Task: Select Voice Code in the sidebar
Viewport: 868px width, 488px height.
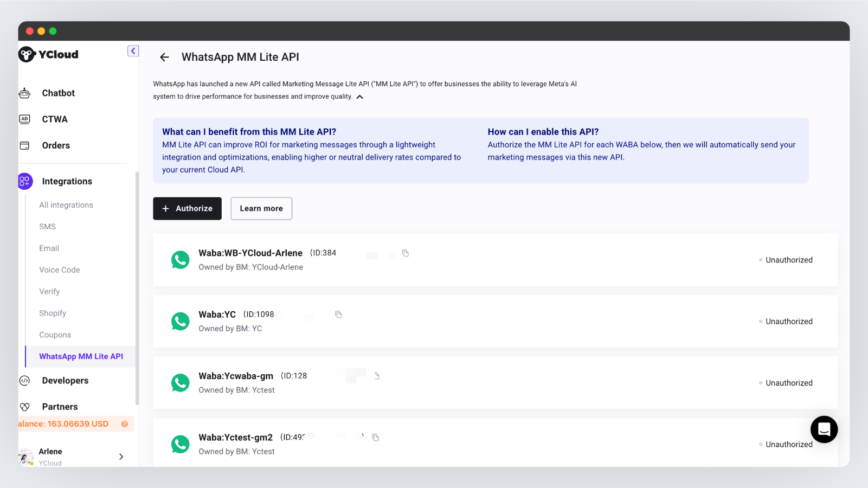Action: coord(60,270)
